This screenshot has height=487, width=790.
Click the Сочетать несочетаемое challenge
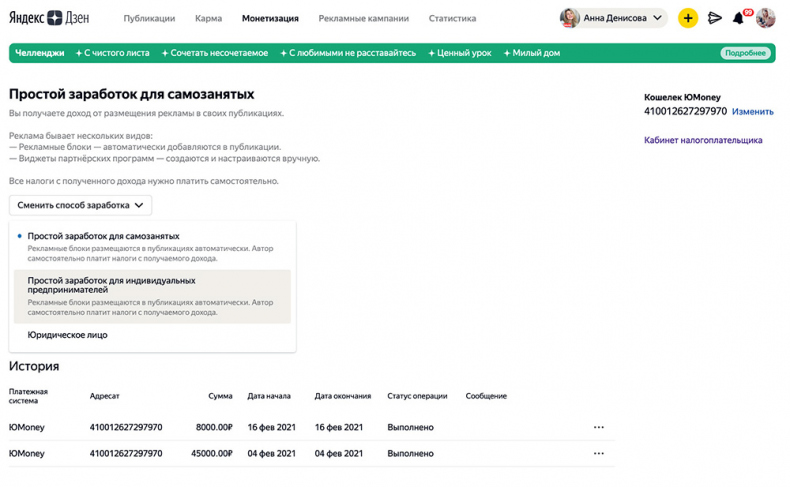tap(216, 53)
